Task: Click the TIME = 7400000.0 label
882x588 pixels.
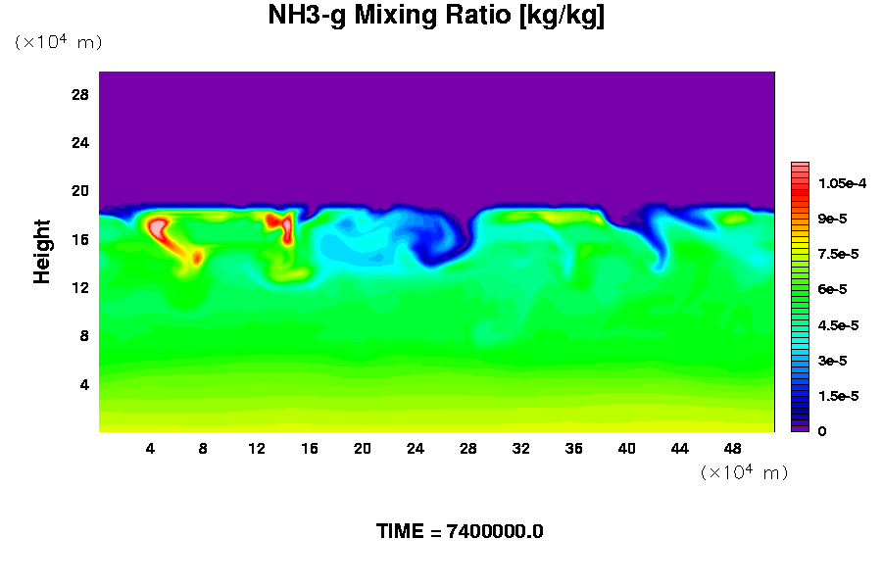Action: [x=460, y=531]
